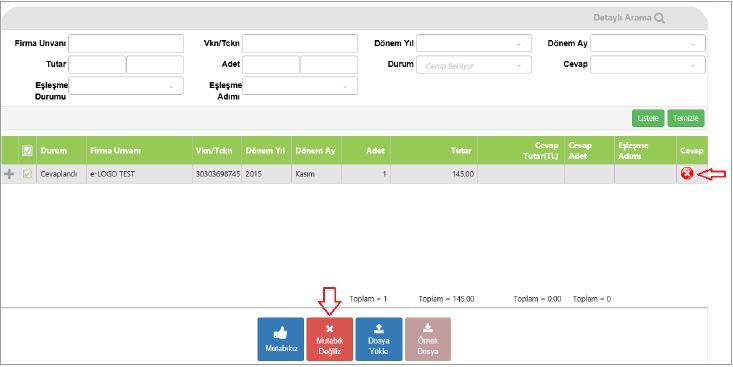733x367 pixels.
Task: Sort by the Tutar column header
Action: [x=434, y=151]
